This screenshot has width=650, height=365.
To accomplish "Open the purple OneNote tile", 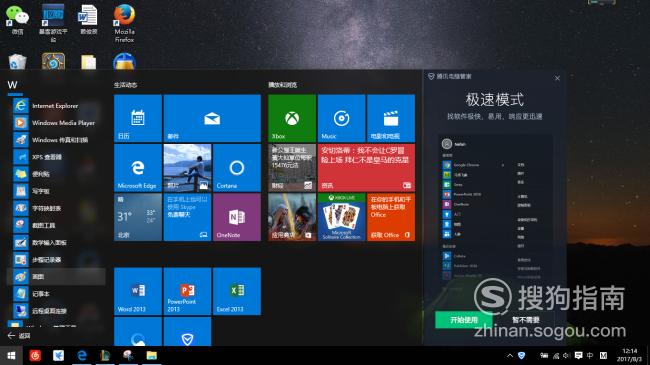I will (237, 217).
